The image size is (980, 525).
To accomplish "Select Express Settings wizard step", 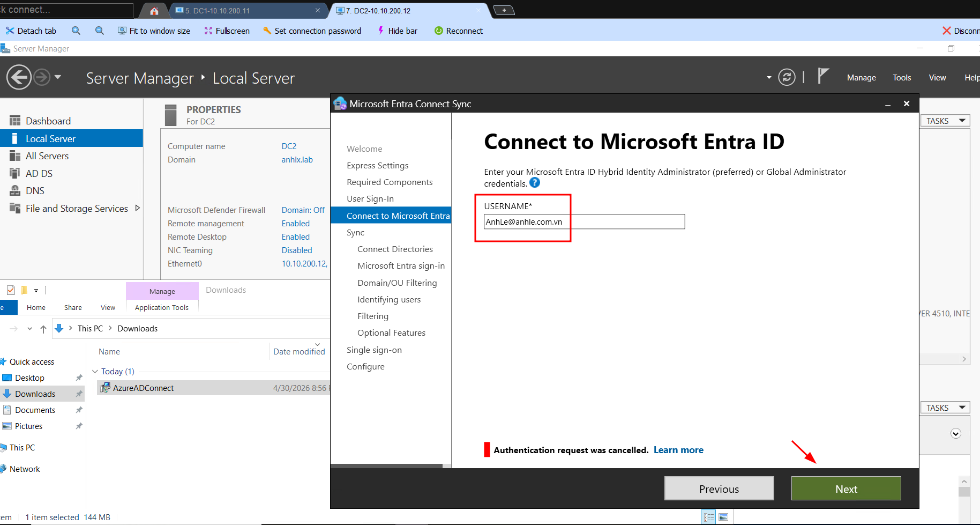I will pyautogui.click(x=377, y=166).
